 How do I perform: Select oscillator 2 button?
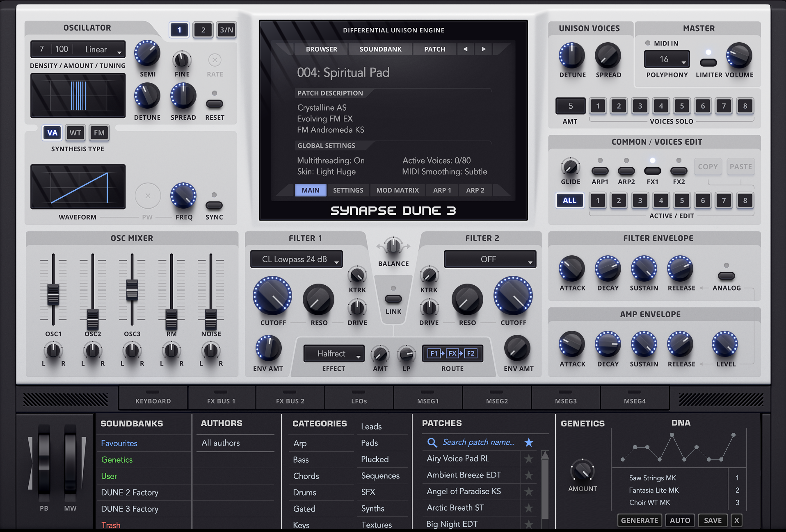click(x=203, y=30)
